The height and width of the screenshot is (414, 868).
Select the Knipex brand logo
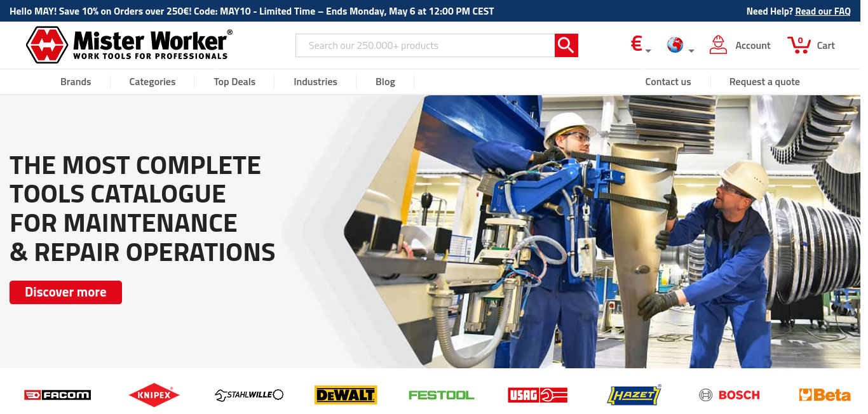tap(154, 395)
